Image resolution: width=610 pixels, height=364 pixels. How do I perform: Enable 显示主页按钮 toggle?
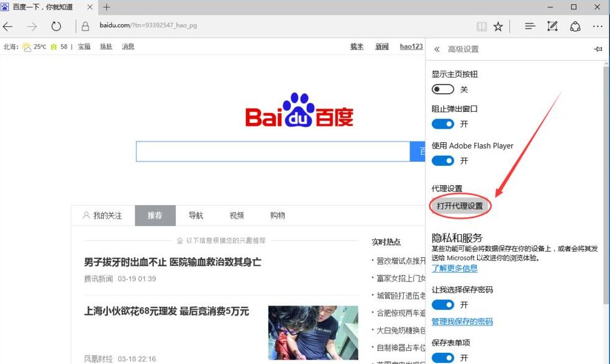coord(443,89)
